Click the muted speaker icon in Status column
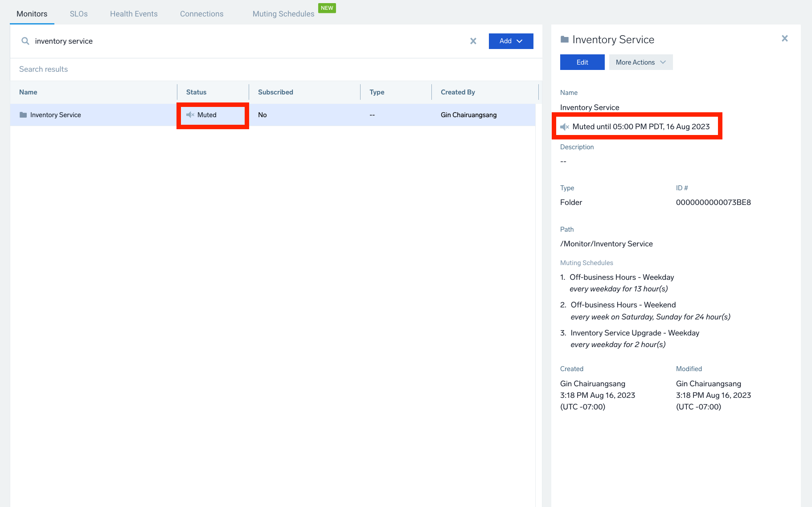Viewport: 812px width, 507px height. tap(190, 115)
